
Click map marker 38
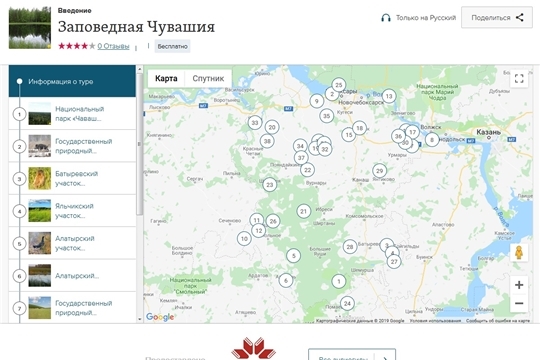click(x=267, y=141)
